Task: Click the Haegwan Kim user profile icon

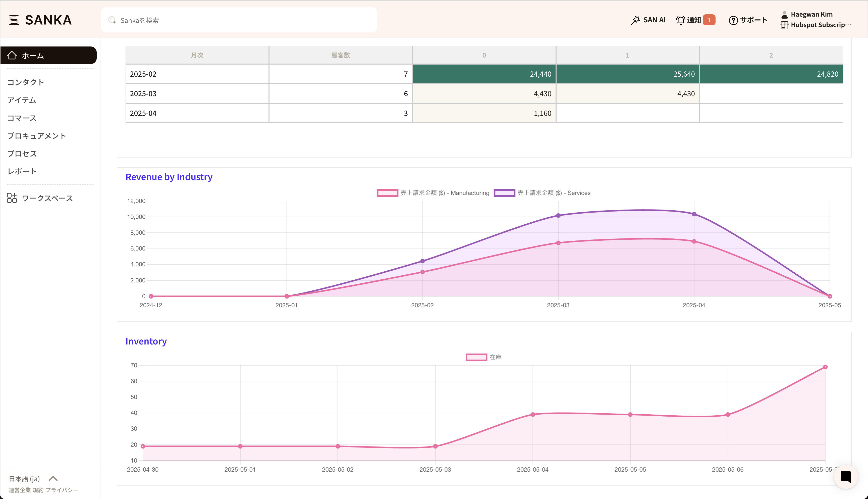Action: pyautogui.click(x=784, y=14)
